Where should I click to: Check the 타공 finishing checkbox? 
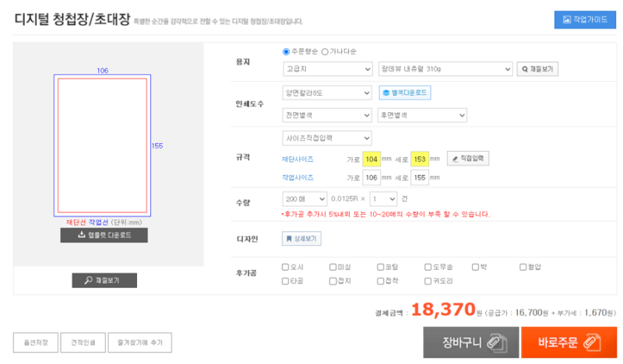pyautogui.click(x=285, y=281)
